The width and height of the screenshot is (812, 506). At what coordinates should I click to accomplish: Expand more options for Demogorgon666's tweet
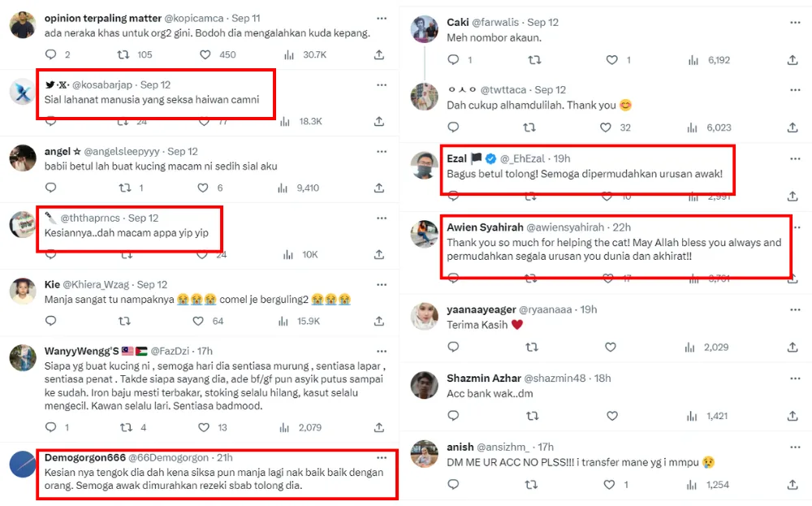(x=382, y=457)
